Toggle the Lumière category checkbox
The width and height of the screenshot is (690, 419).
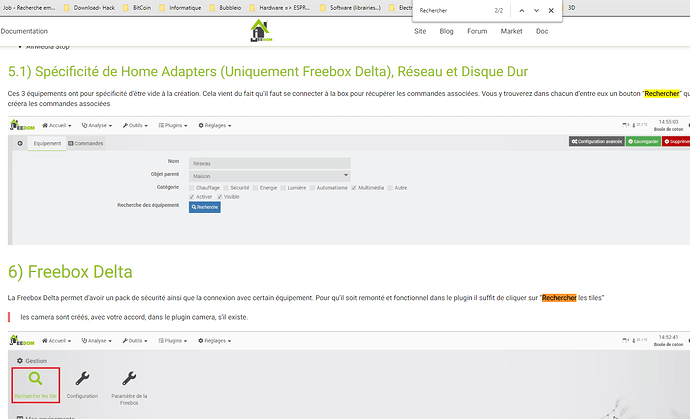click(283, 188)
